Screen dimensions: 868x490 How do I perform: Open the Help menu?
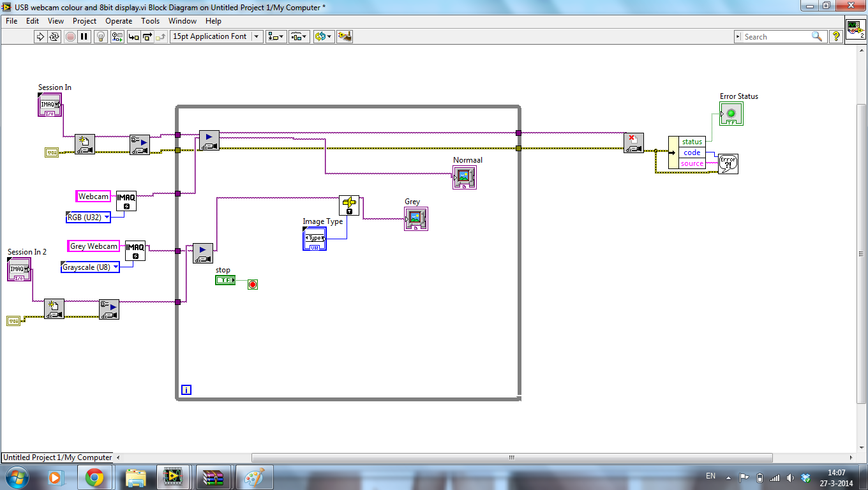tap(213, 21)
